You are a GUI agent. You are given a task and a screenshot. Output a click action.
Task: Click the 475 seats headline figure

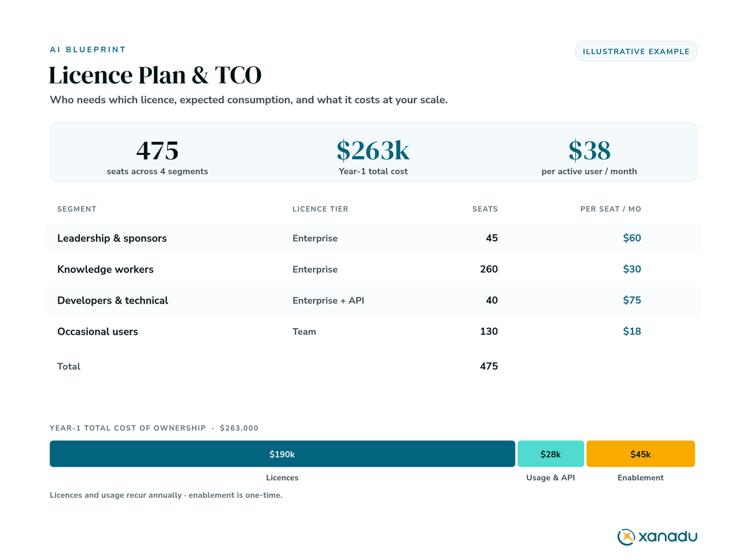[157, 150]
